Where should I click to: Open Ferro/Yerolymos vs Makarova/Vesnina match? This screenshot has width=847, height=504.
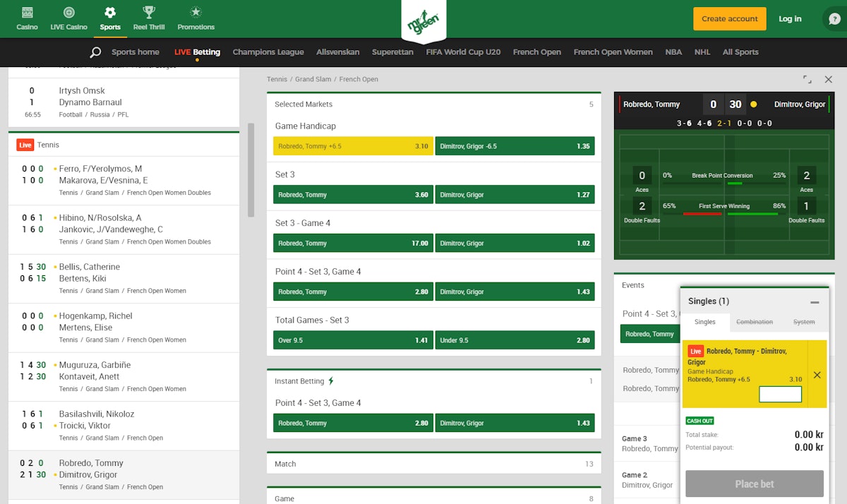(124, 181)
